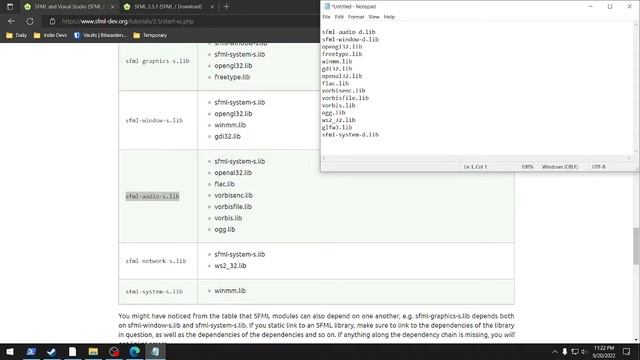Open the Windows Start menu
The image size is (640, 360).
pyautogui.click(x=10, y=351)
